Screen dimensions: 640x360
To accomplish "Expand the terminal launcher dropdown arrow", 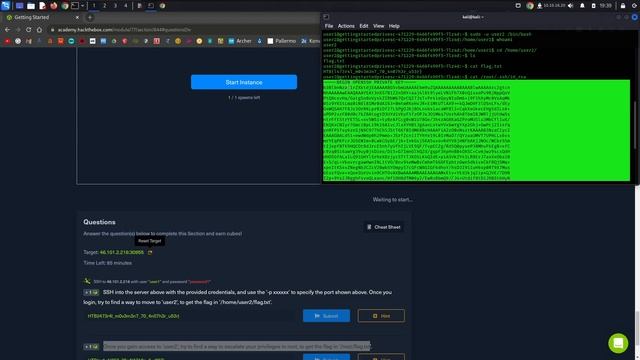I will point(82,6).
